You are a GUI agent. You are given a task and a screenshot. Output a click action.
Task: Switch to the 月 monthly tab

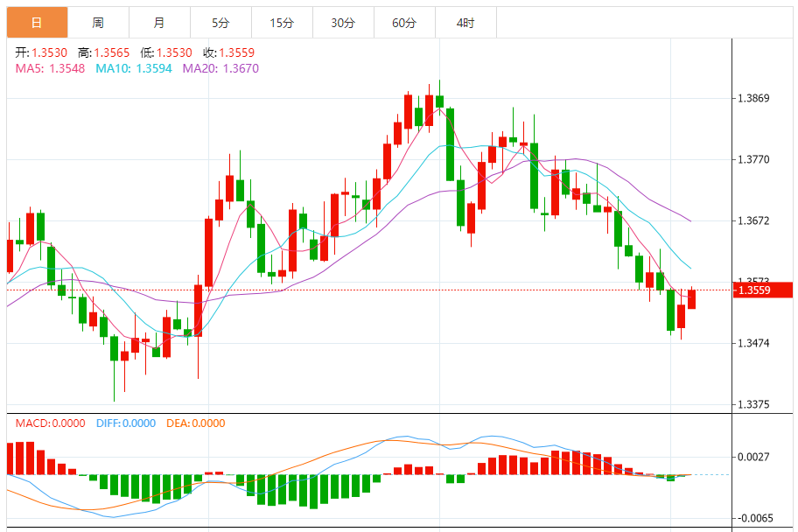[x=159, y=23]
